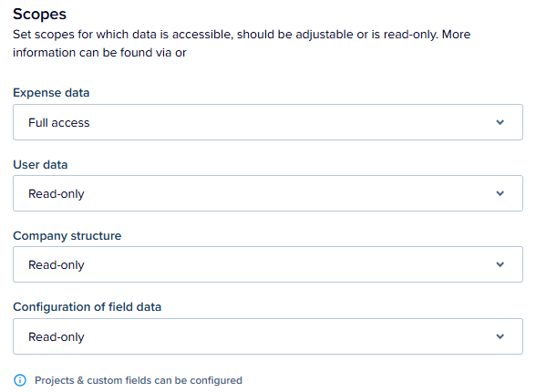Click the Expense data label
Image resolution: width=536 pixels, height=392 pixels.
coord(51,93)
